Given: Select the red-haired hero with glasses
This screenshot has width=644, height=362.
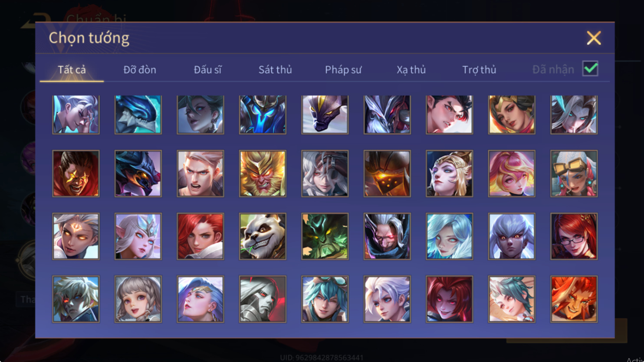Looking at the screenshot, I should (x=574, y=236).
